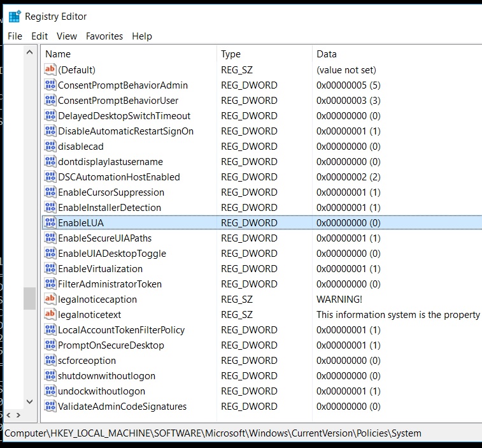Image resolution: width=482 pixels, height=448 pixels.
Task: Click the DWORD icon for ConsentPromptBehaviorAdmin
Action: 50,85
